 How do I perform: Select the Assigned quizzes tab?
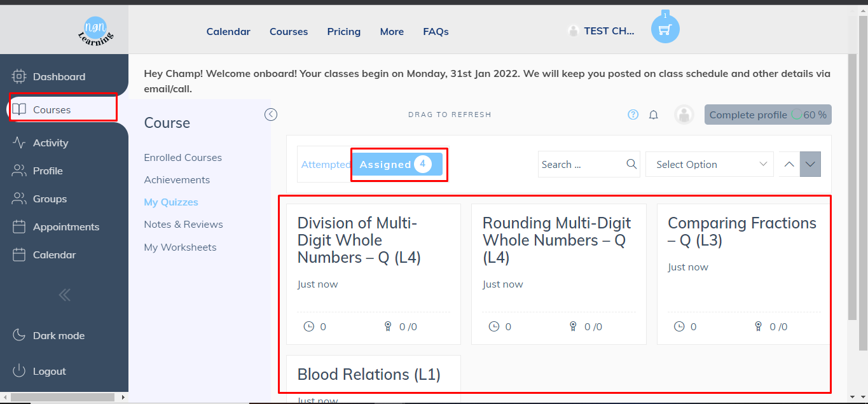397,164
